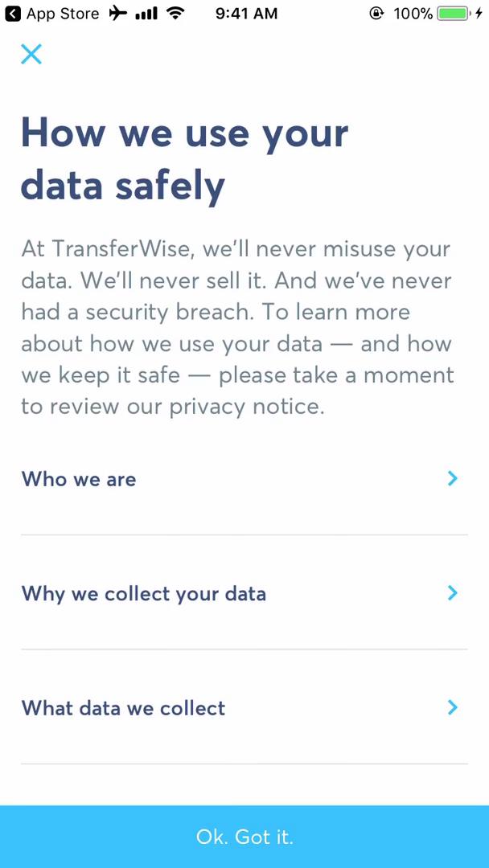Tap the What data we collect chevron

coord(452,708)
